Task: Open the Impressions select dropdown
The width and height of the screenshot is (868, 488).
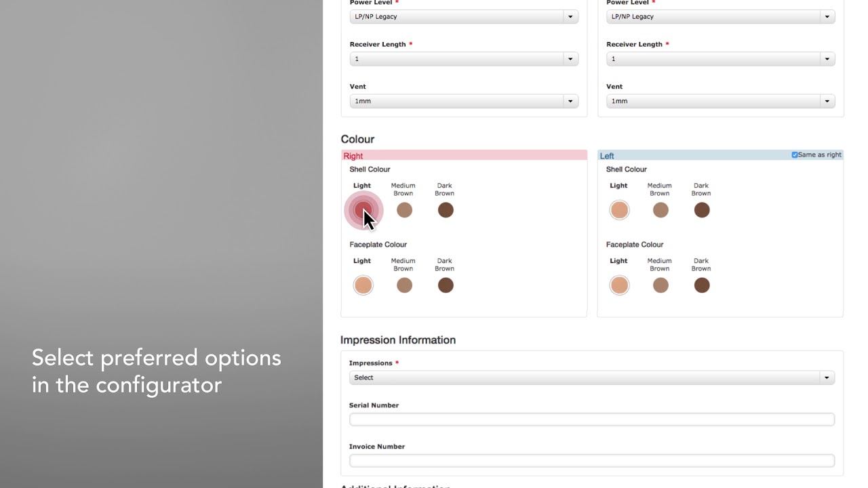Action: click(x=592, y=378)
